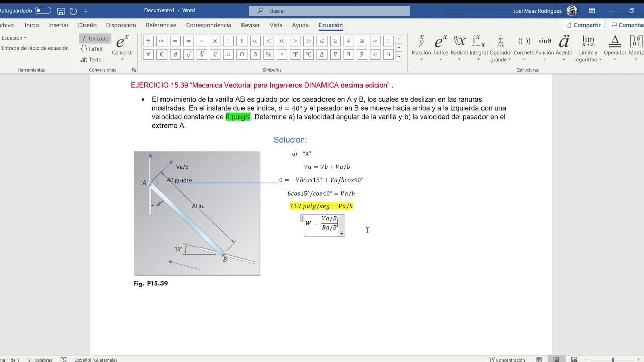Open the Operador structure dropdown
This screenshot has width=644, height=362.
(615, 48)
